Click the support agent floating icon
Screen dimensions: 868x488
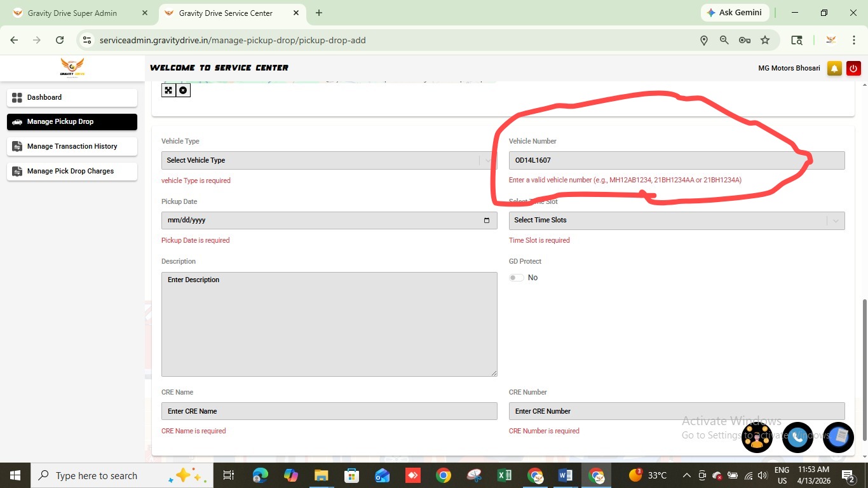point(757,437)
